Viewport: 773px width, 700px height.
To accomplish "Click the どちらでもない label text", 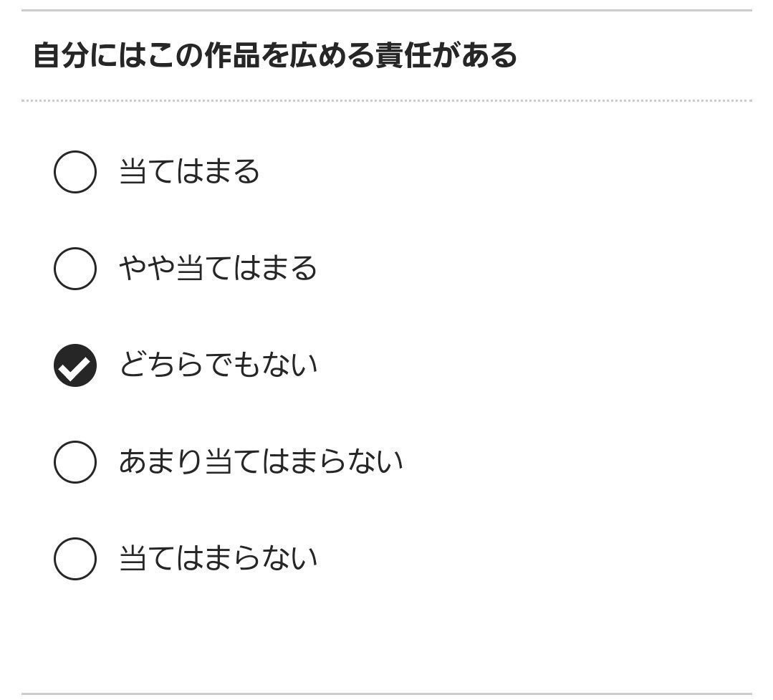I will point(218,365).
